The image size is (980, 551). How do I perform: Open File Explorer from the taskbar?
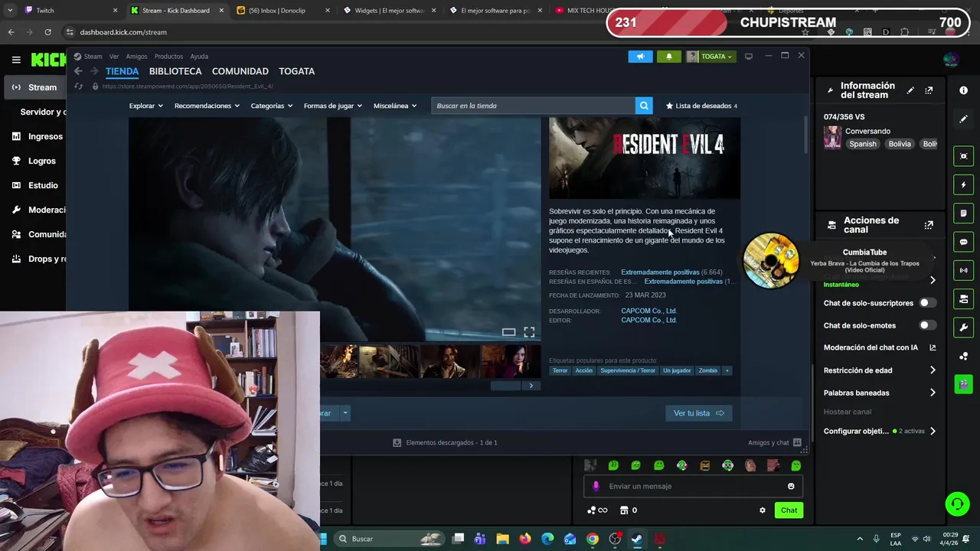click(502, 539)
